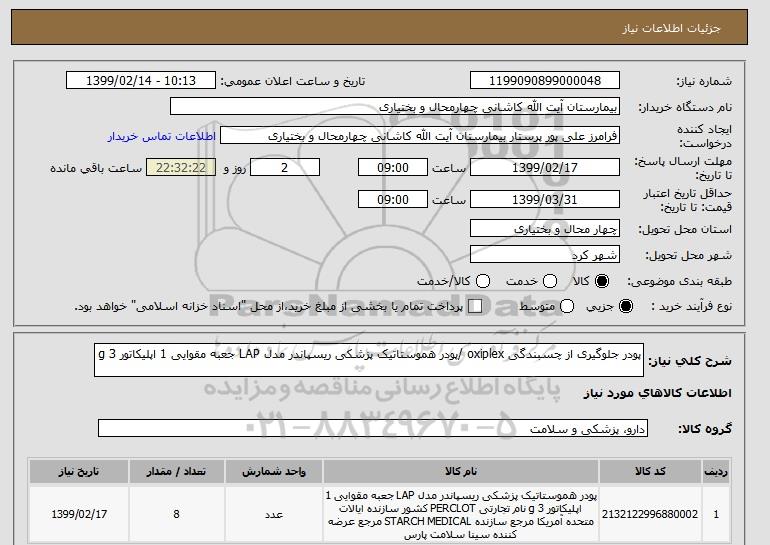Click the quantity cell showing 8
Image resolution: width=770 pixels, height=545 pixels.
176,514
